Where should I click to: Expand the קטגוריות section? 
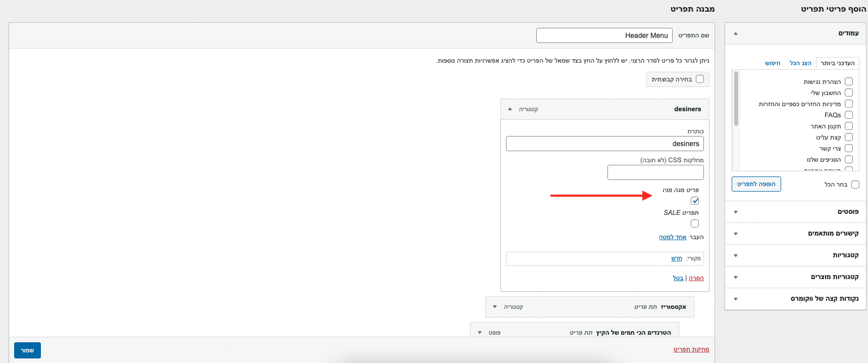[x=736, y=255]
